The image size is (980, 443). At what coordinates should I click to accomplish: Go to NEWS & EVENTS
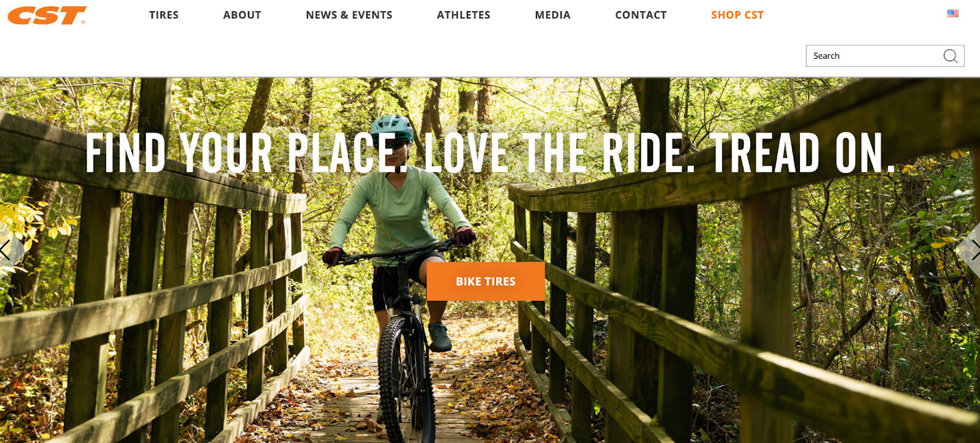coord(349,15)
